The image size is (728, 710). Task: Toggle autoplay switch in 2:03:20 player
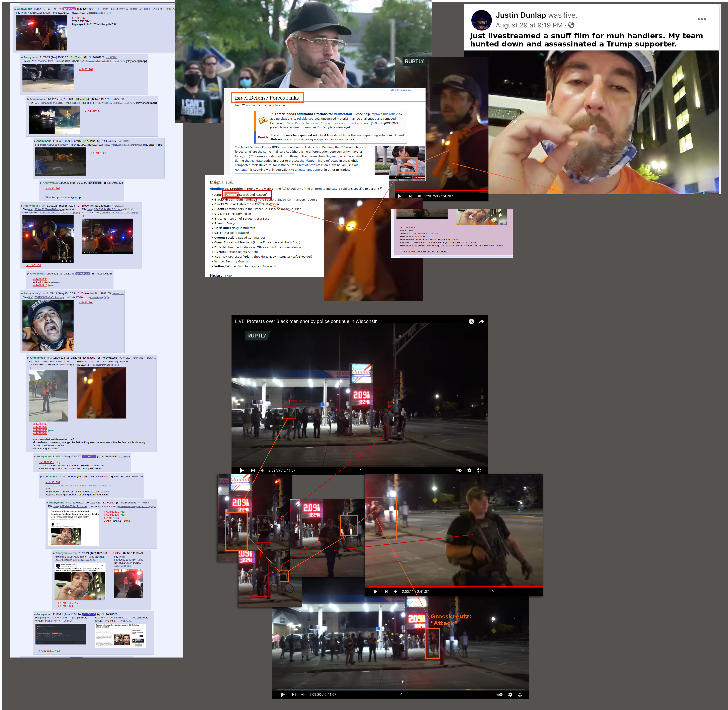(499, 694)
